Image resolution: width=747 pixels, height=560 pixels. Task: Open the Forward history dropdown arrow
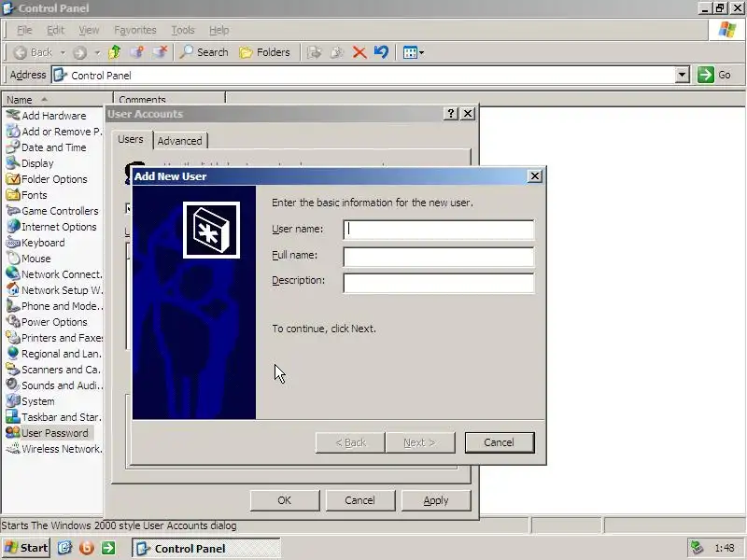click(x=97, y=52)
